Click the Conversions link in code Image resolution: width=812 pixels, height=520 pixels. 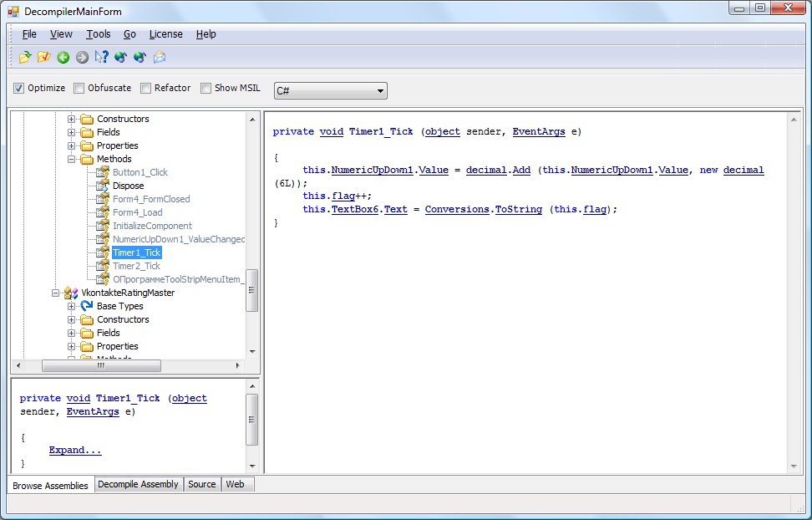(x=457, y=210)
